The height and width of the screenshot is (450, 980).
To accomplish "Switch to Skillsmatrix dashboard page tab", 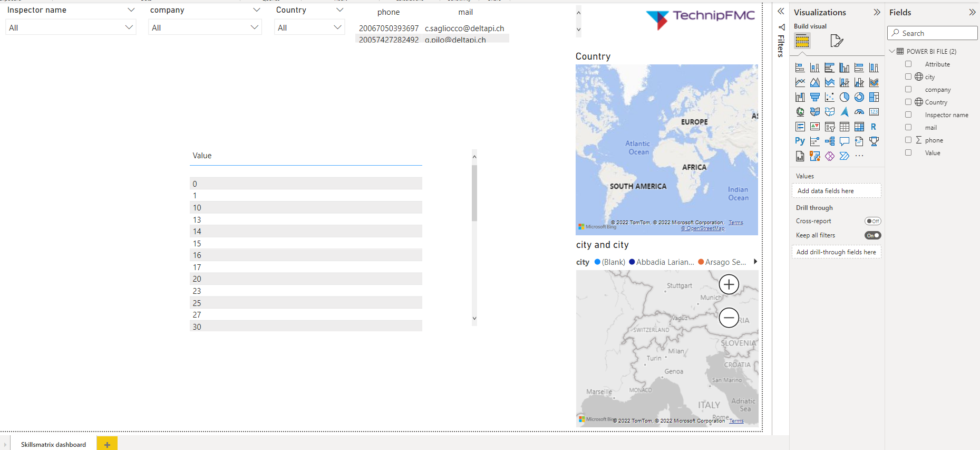I will (53, 444).
